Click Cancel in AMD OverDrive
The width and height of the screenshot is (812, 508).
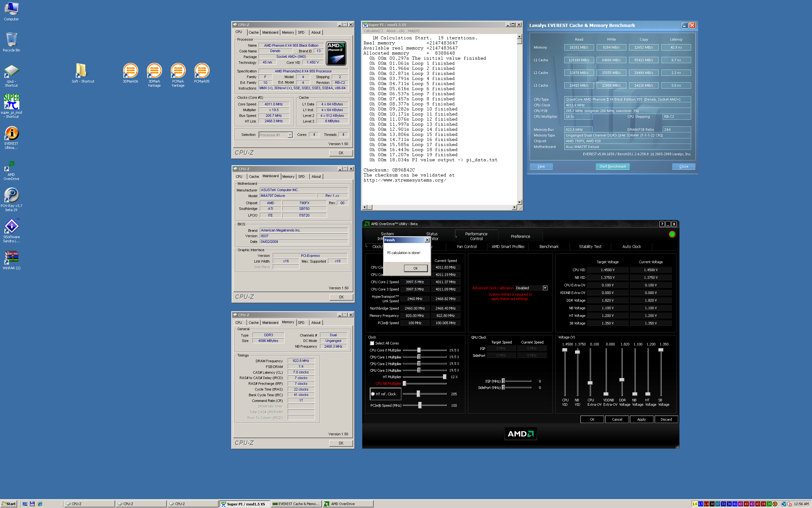click(x=617, y=419)
